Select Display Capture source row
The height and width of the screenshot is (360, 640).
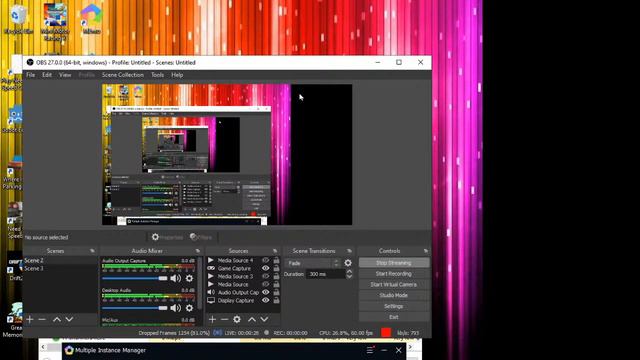tap(243, 300)
